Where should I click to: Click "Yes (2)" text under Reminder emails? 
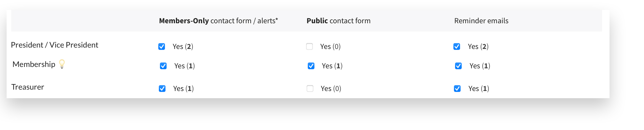[478, 46]
